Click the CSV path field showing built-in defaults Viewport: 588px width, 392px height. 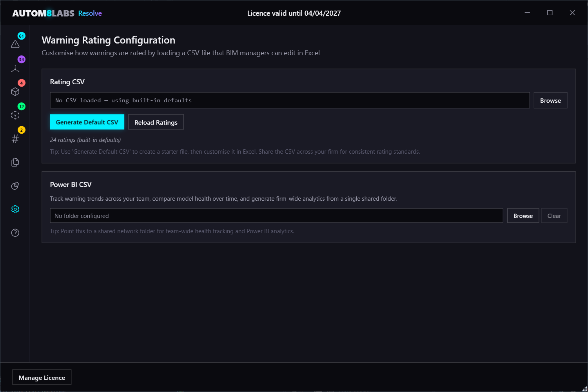pyautogui.click(x=290, y=100)
